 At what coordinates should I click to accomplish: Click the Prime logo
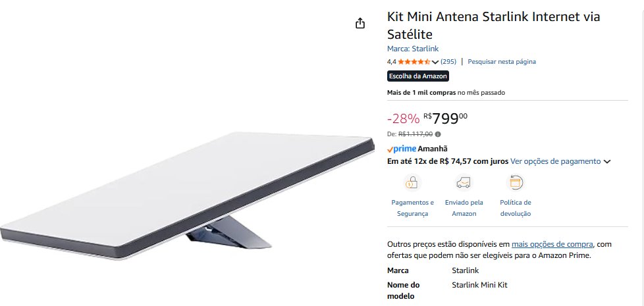[x=401, y=149]
